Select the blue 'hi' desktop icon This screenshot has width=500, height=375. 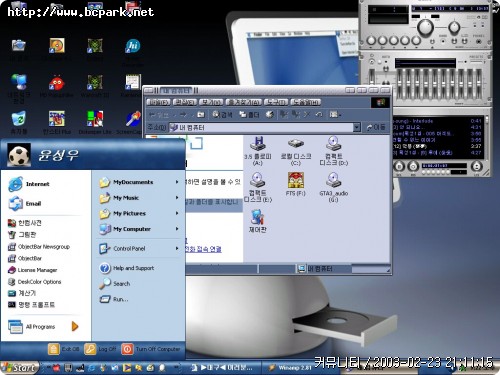[133, 46]
